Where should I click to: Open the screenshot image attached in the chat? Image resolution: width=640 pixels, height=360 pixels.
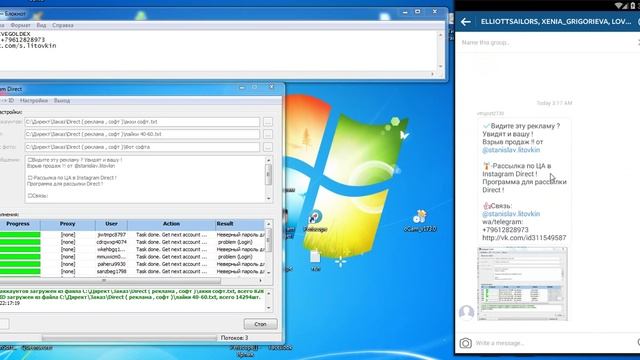click(522, 283)
